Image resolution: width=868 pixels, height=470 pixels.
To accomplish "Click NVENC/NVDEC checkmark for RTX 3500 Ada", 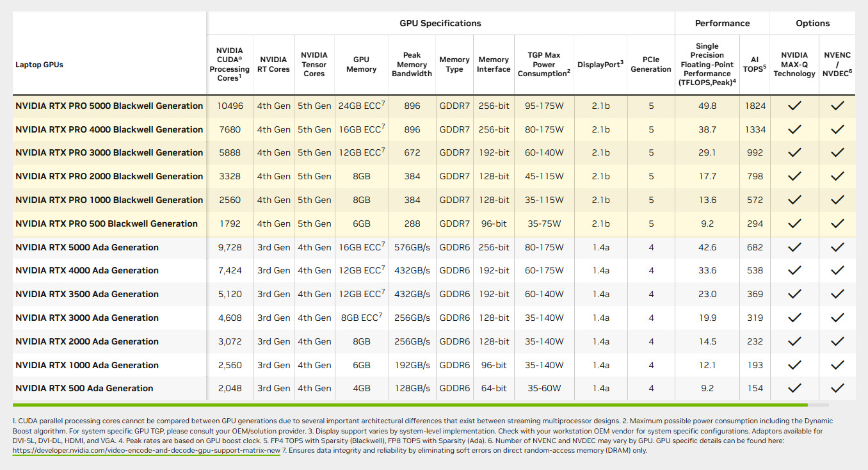I will 837,295.
